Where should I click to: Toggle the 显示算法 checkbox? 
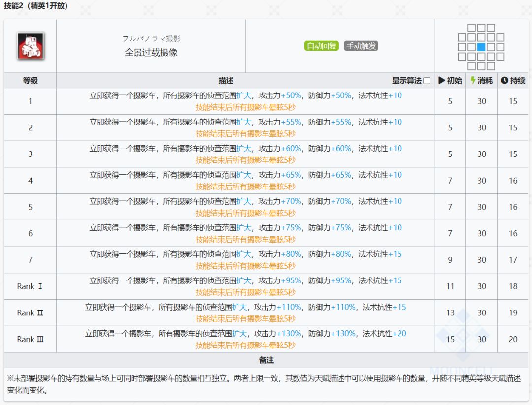tap(427, 81)
